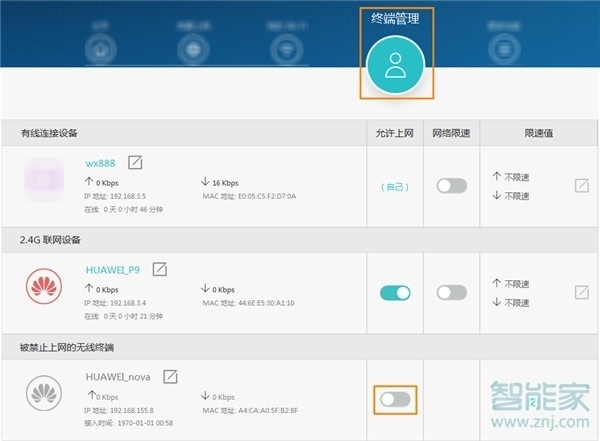Open the 终端管理 terminal management tab
Image resolution: width=600 pixels, height=441 pixels.
tap(396, 64)
